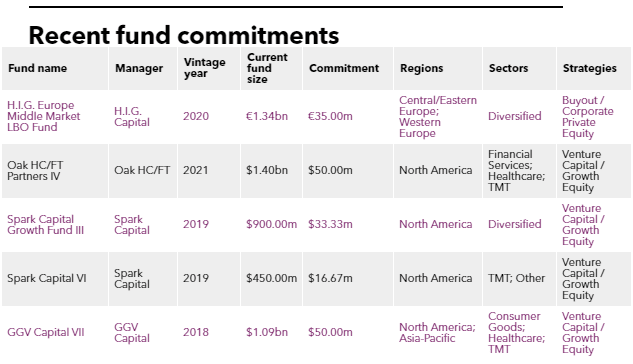Viewport: 633px width, 364px height.
Task: Select the Manager column header
Action: point(139,68)
